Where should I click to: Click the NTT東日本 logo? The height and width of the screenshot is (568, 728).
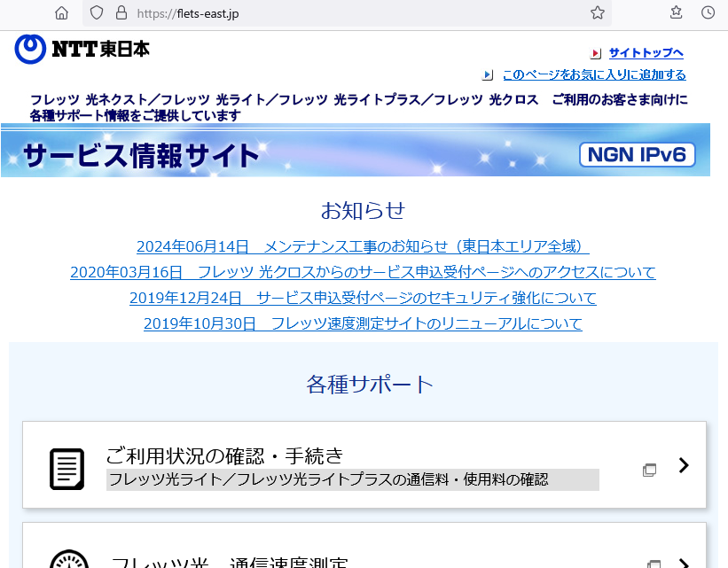[82, 49]
